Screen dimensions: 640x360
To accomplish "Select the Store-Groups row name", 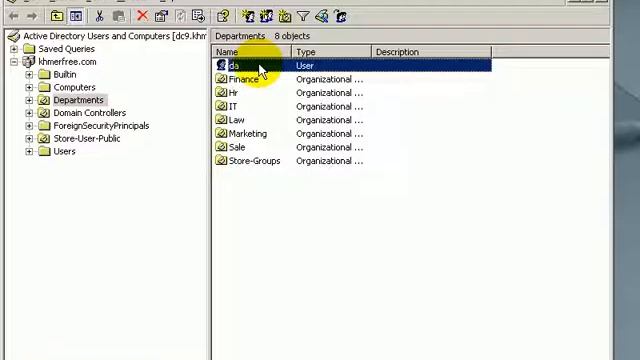I will pyautogui.click(x=254, y=161).
